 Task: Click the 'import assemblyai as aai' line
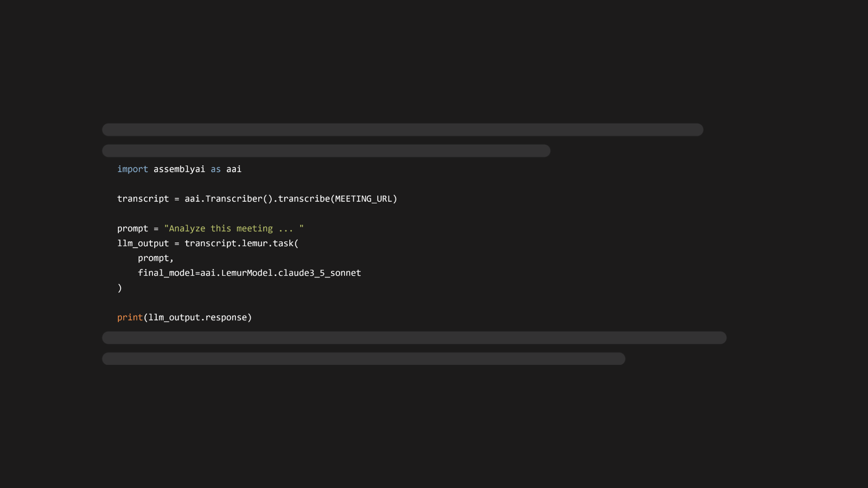click(179, 169)
